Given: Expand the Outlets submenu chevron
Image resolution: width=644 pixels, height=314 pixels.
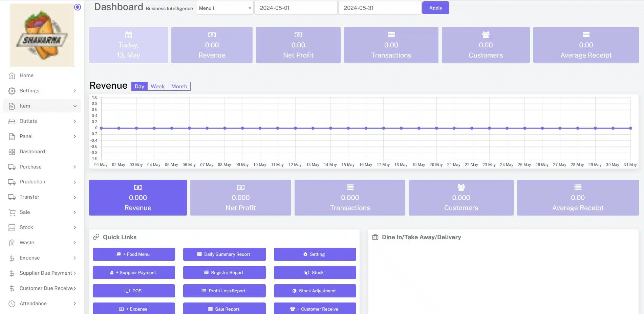Looking at the screenshot, I should pyautogui.click(x=75, y=121).
